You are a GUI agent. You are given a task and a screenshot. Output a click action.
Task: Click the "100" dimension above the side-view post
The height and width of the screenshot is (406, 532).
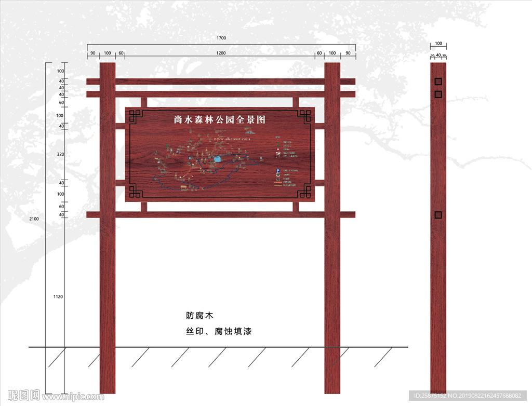(438, 44)
